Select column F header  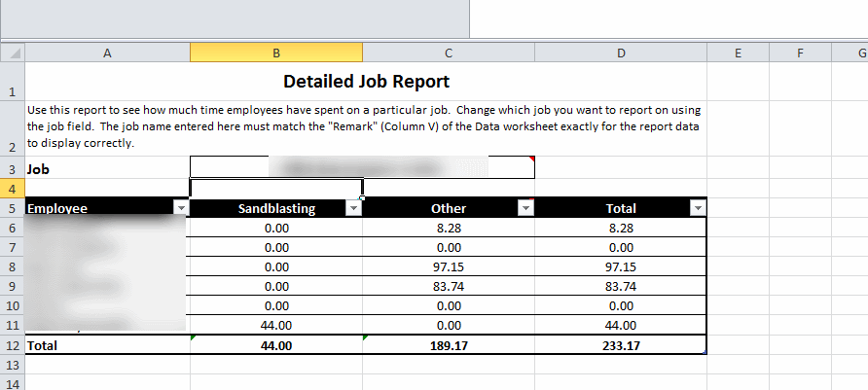click(800, 53)
